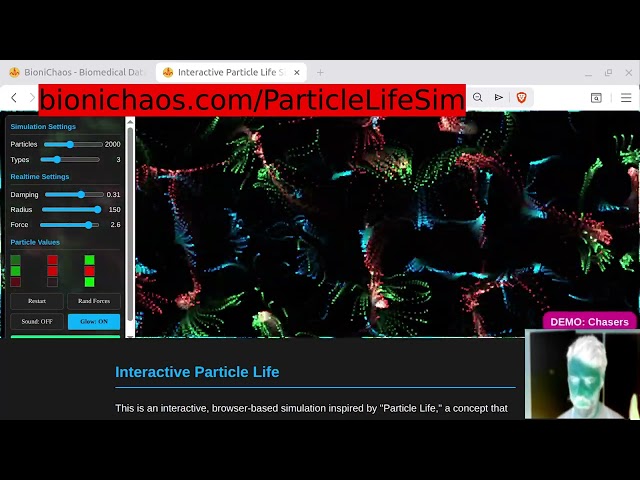
Task: Click the Radius value 150
Action: [x=114, y=210]
